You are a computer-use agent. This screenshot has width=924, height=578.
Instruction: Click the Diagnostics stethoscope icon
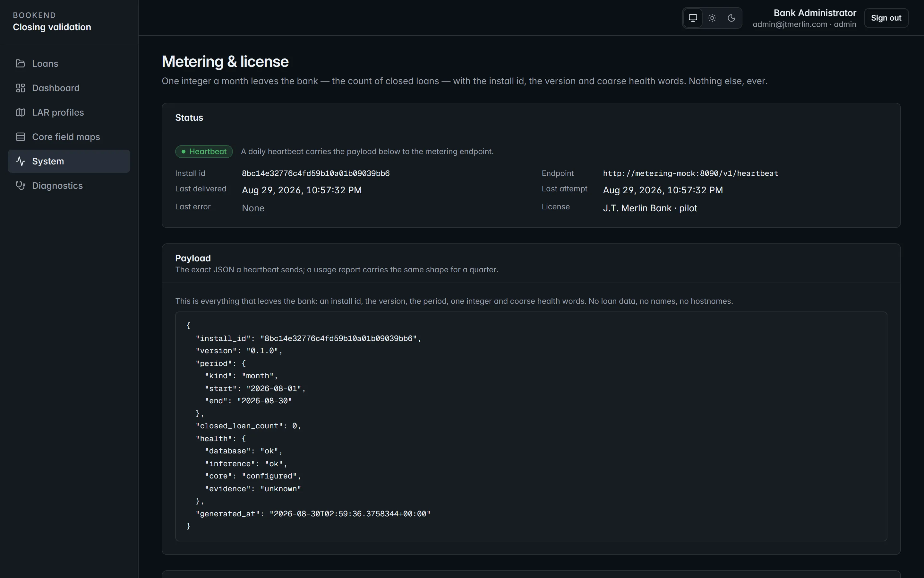pos(20,185)
